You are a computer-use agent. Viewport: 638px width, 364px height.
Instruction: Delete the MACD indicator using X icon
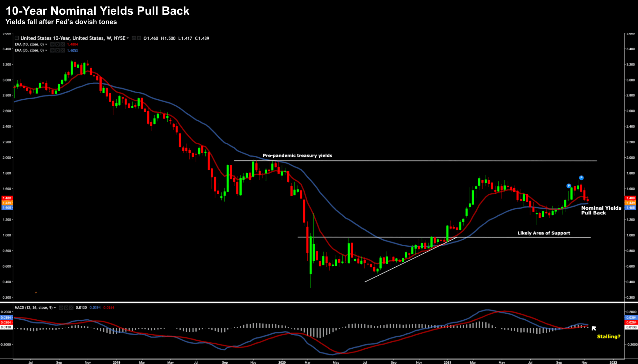coord(71,308)
